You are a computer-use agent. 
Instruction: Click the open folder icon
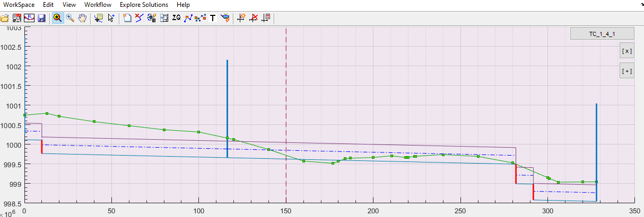(x=5, y=17)
